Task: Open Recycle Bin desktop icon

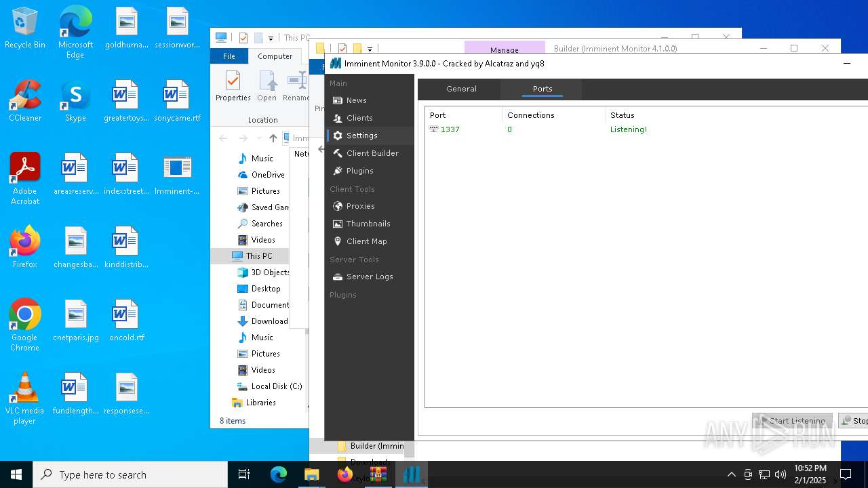Action: point(25,28)
